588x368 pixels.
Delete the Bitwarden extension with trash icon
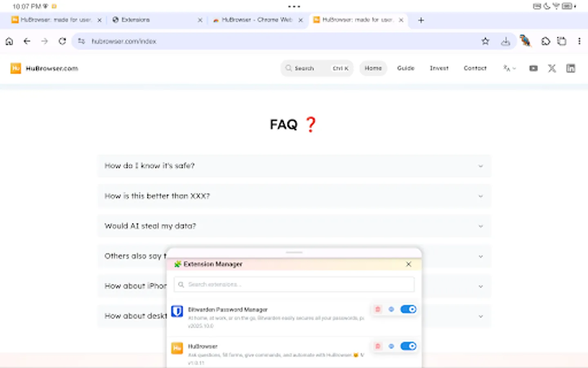click(x=378, y=309)
